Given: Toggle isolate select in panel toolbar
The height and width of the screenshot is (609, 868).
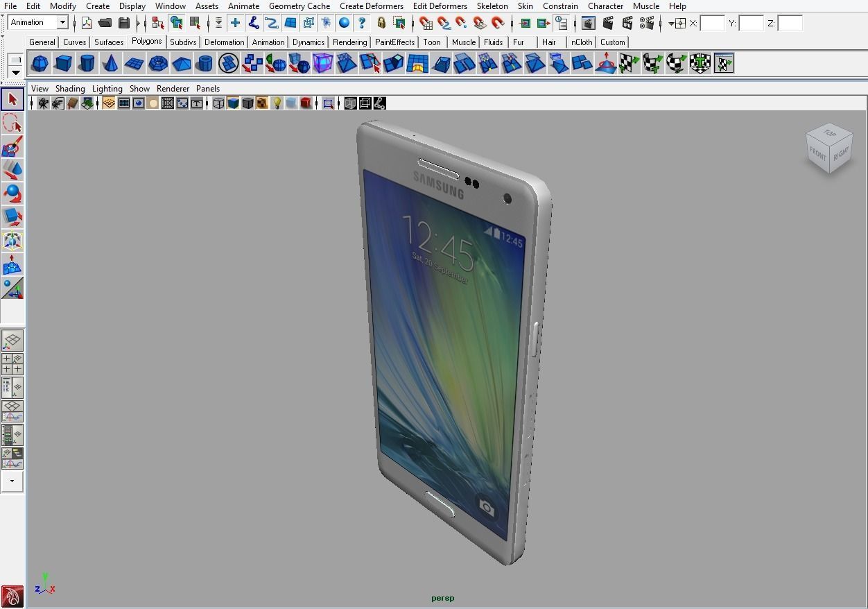Looking at the screenshot, I should pos(328,103).
